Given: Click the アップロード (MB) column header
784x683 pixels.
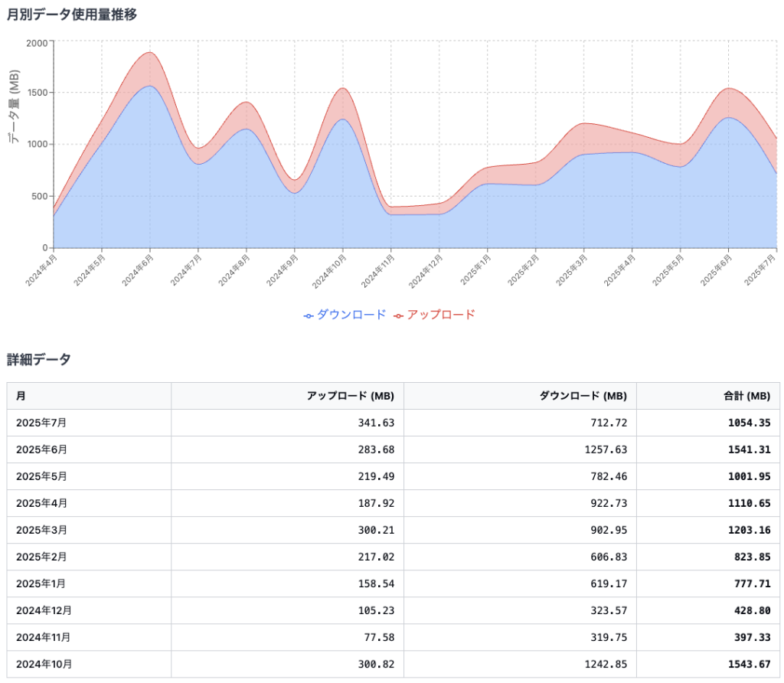Looking at the screenshot, I should point(350,396).
